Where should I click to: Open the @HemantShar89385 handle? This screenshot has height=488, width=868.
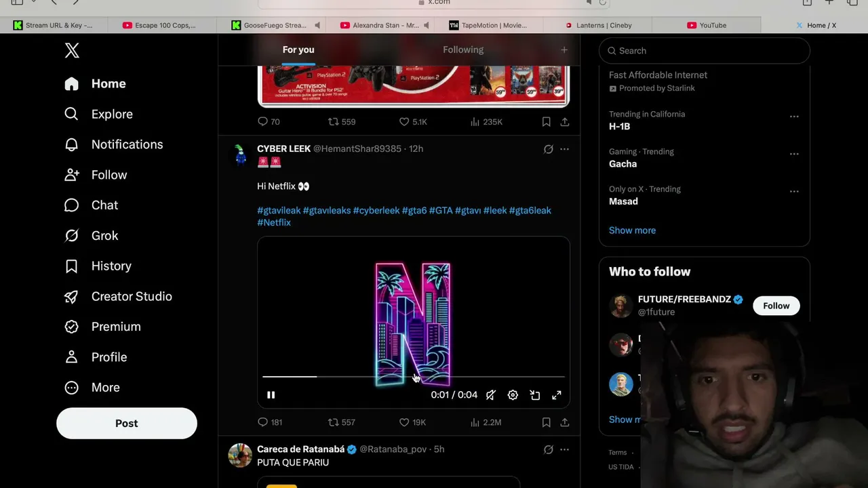click(357, 149)
